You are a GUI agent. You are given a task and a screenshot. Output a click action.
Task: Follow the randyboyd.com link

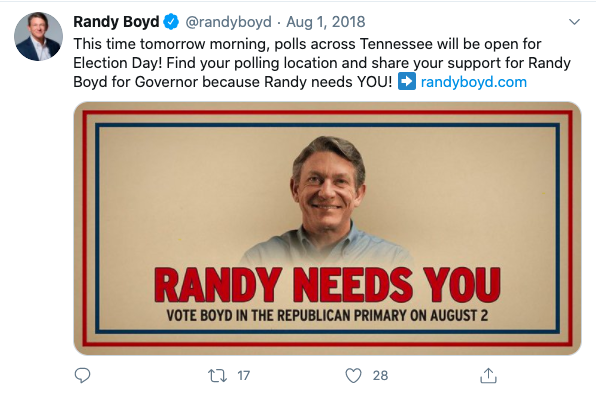coord(474,82)
